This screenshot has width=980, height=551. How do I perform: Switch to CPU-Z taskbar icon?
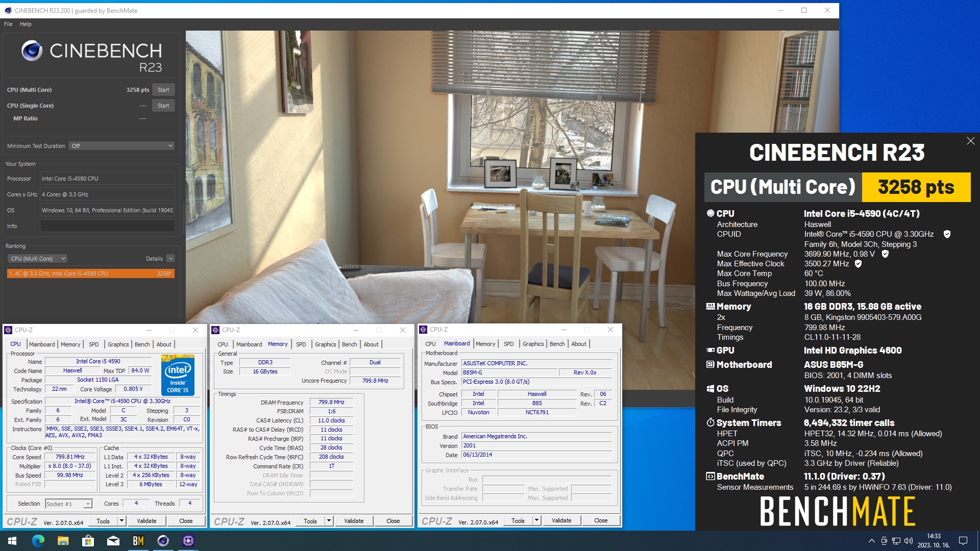[188, 541]
